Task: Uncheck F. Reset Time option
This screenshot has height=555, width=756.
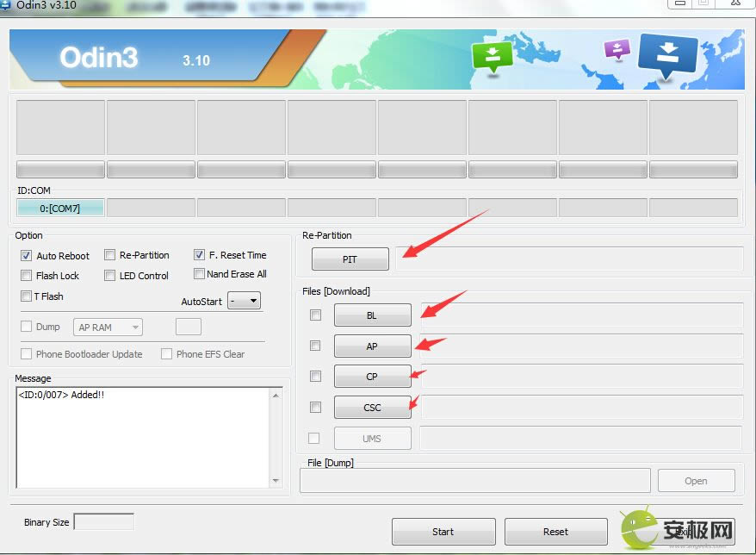Action: [x=199, y=254]
